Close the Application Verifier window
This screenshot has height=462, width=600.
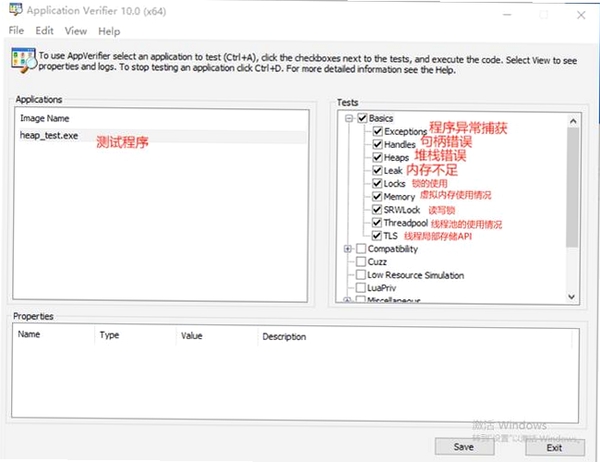point(581,15)
